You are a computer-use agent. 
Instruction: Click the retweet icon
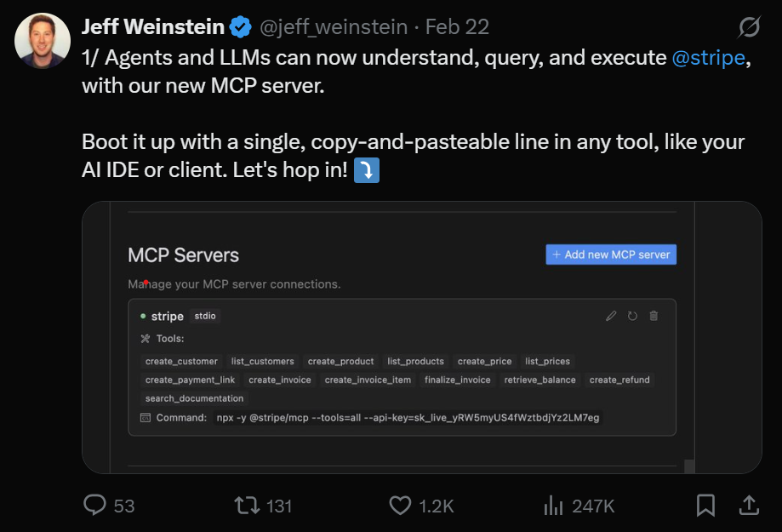coord(248,505)
